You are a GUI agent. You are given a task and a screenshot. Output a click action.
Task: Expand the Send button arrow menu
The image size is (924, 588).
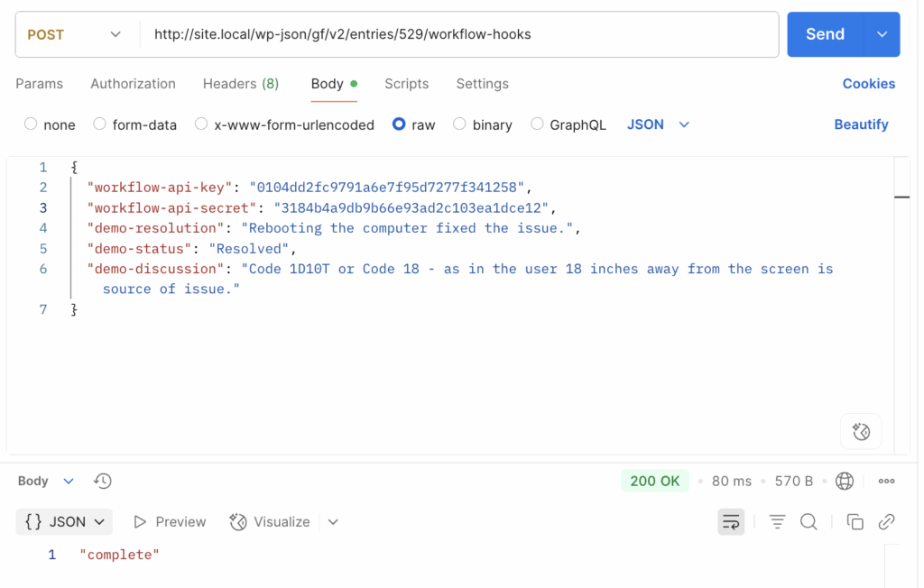(x=882, y=34)
